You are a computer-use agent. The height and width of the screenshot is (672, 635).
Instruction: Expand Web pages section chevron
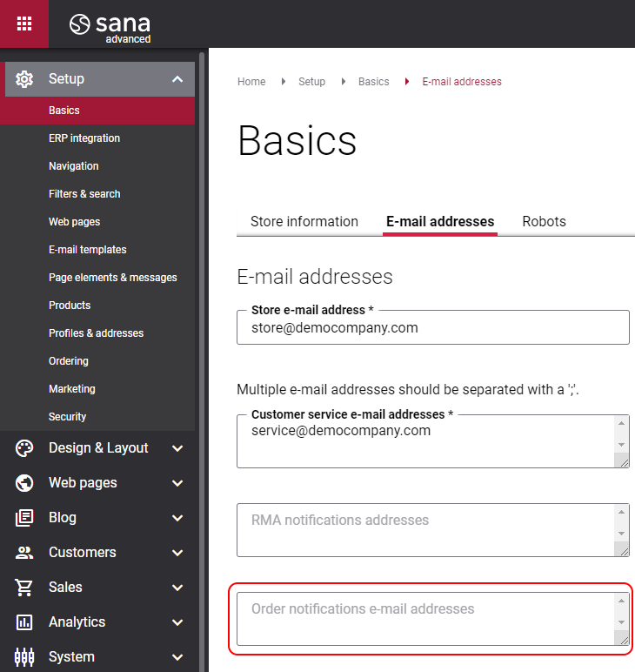[x=177, y=483]
